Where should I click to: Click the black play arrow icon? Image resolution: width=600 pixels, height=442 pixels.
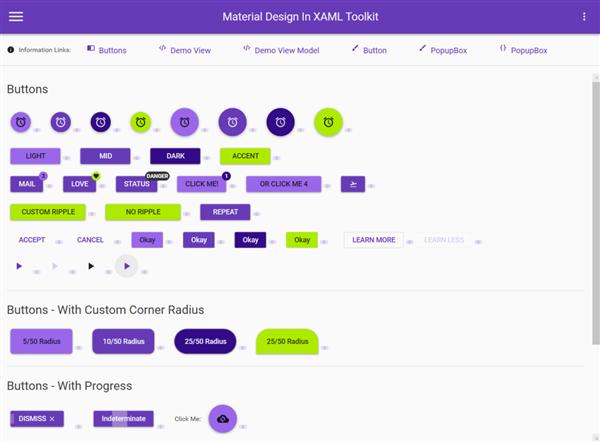click(x=91, y=266)
